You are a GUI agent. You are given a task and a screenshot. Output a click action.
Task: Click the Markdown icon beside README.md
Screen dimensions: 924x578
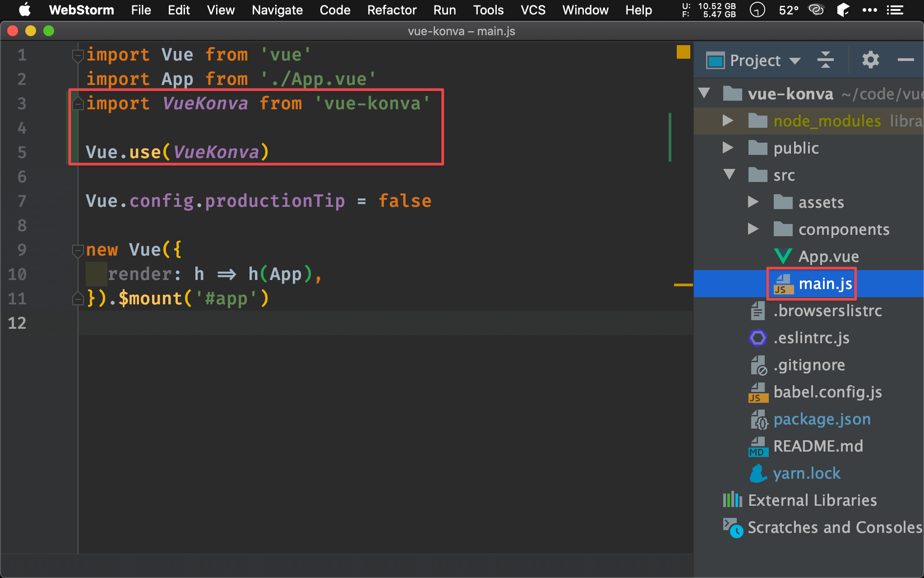(x=758, y=447)
